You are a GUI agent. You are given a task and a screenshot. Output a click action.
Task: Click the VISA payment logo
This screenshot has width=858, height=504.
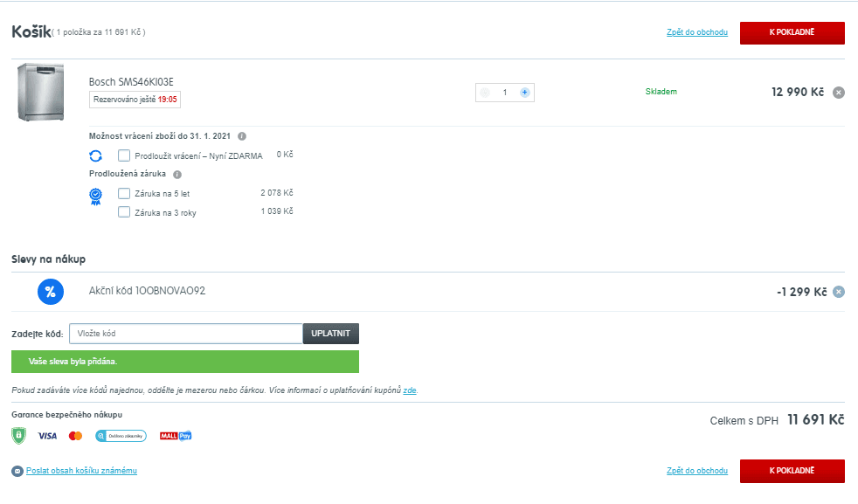[x=47, y=436]
